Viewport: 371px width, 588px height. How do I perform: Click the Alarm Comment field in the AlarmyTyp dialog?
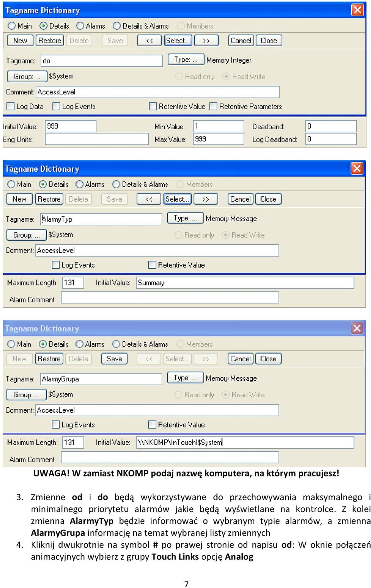tap(170, 297)
